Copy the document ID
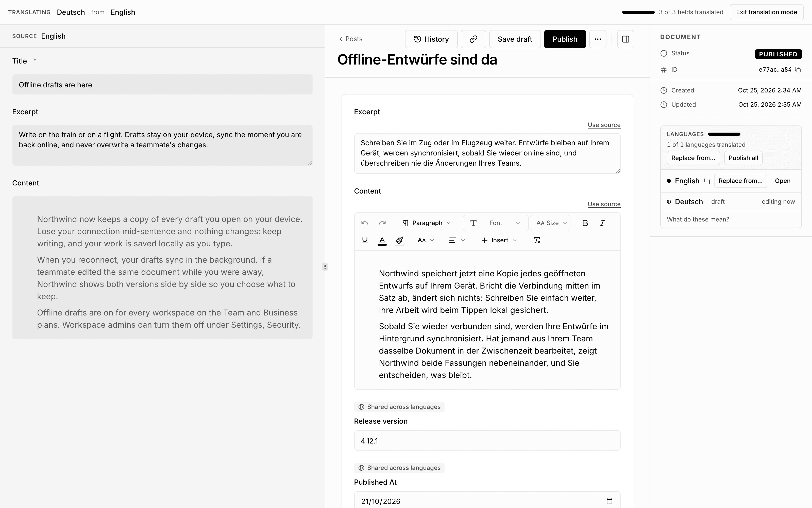 [798, 70]
